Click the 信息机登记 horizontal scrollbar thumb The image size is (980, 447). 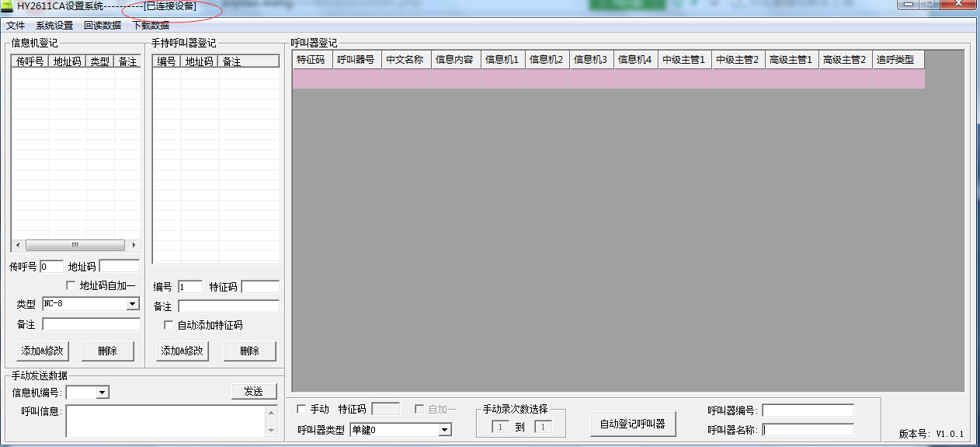[x=75, y=245]
